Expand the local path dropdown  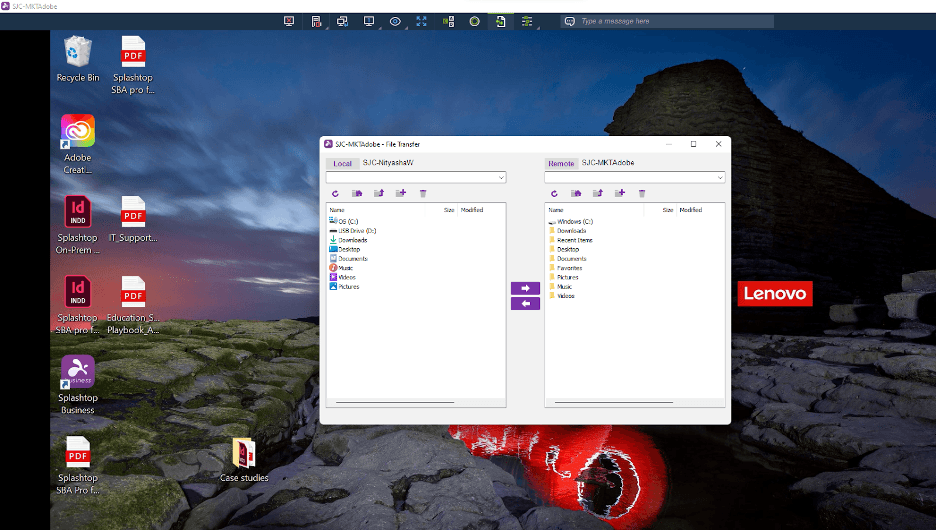click(x=500, y=178)
